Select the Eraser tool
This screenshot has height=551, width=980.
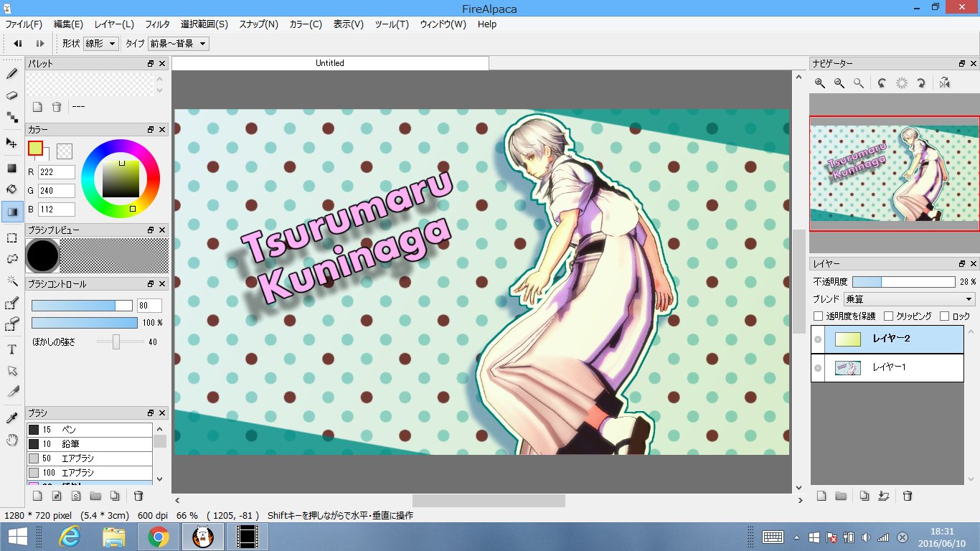(x=11, y=95)
